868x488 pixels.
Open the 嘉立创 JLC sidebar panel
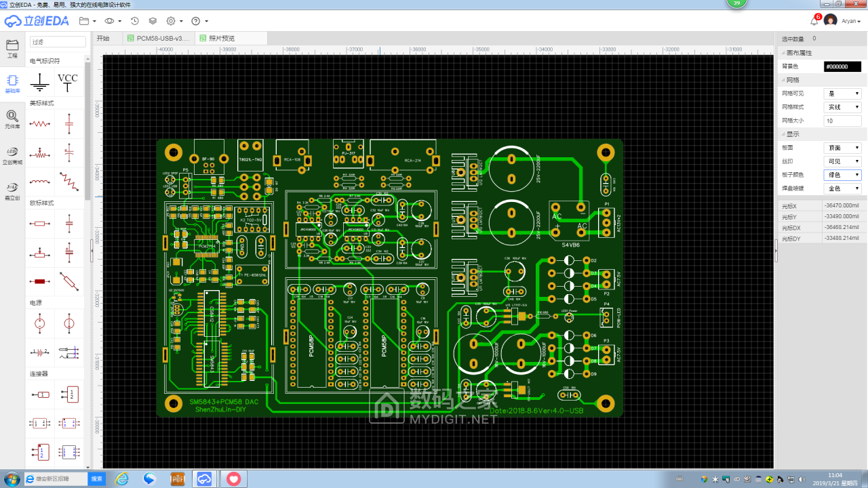12,191
